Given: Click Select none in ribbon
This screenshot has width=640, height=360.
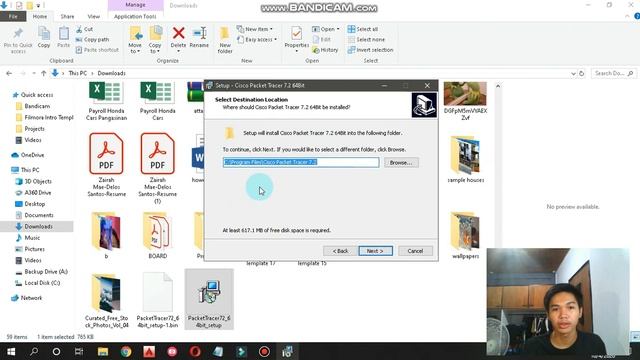Looking at the screenshot, I should point(366,40).
